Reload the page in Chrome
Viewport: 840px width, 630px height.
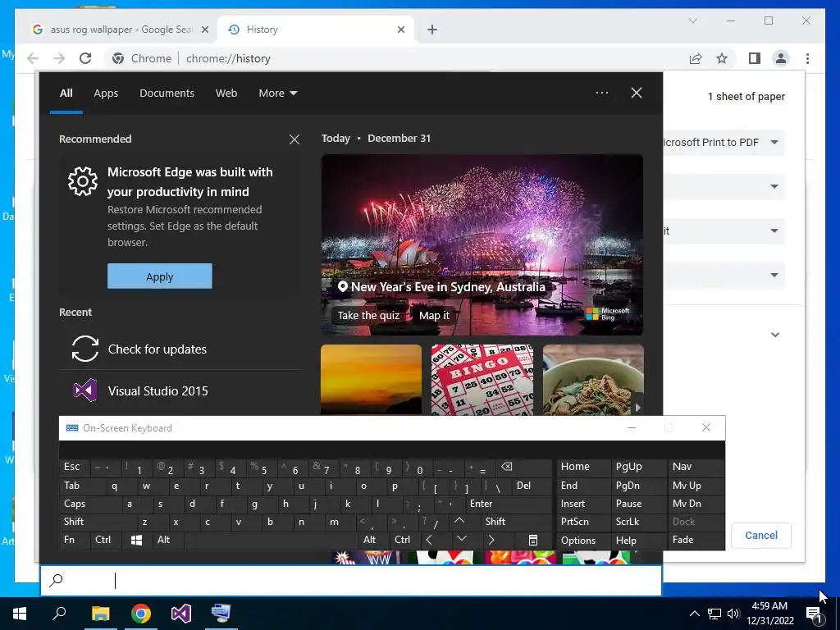pyautogui.click(x=85, y=58)
